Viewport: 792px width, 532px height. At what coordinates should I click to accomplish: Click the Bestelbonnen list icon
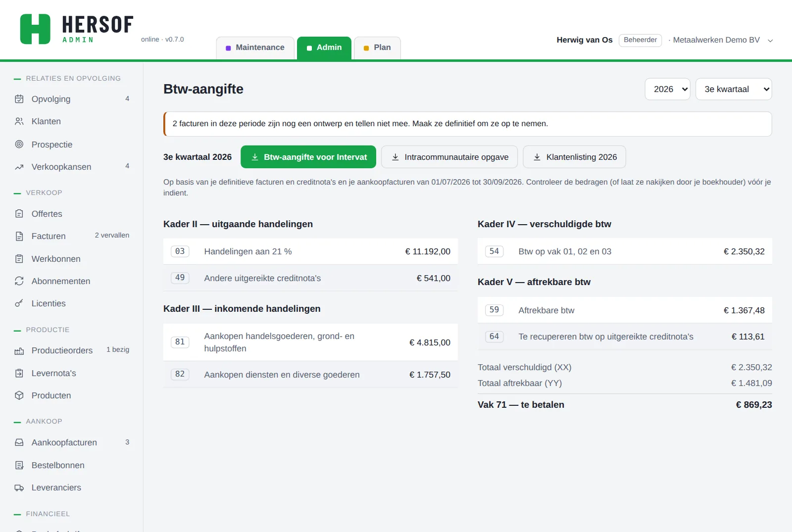pos(19,465)
